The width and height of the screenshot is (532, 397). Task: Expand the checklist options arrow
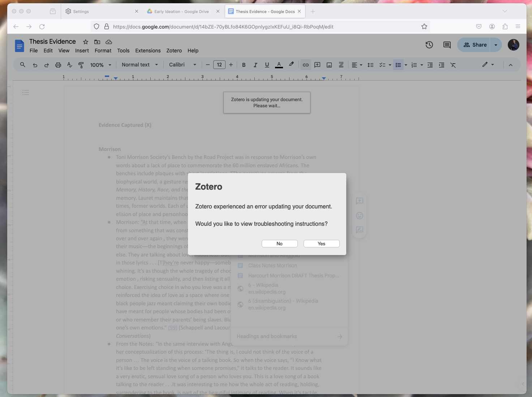(390, 65)
